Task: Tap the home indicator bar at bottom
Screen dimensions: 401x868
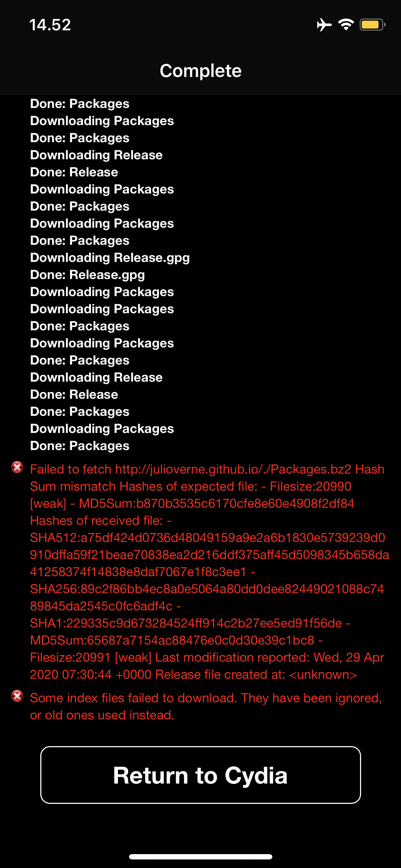Action: 200,857
